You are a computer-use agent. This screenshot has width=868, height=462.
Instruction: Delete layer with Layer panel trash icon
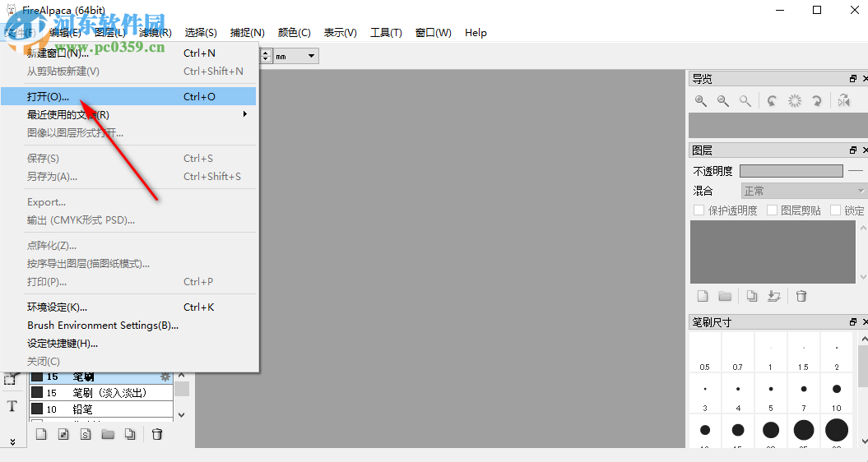click(x=801, y=296)
